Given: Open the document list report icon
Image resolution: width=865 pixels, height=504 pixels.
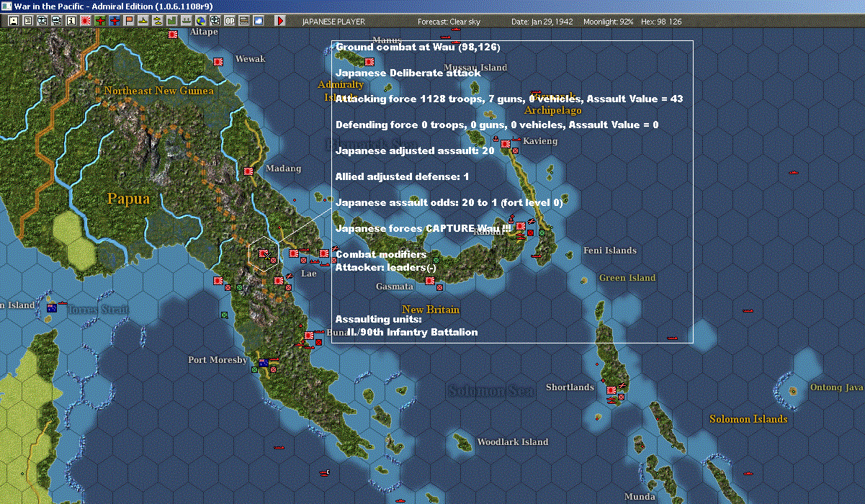Looking at the screenshot, I should click(x=28, y=21).
